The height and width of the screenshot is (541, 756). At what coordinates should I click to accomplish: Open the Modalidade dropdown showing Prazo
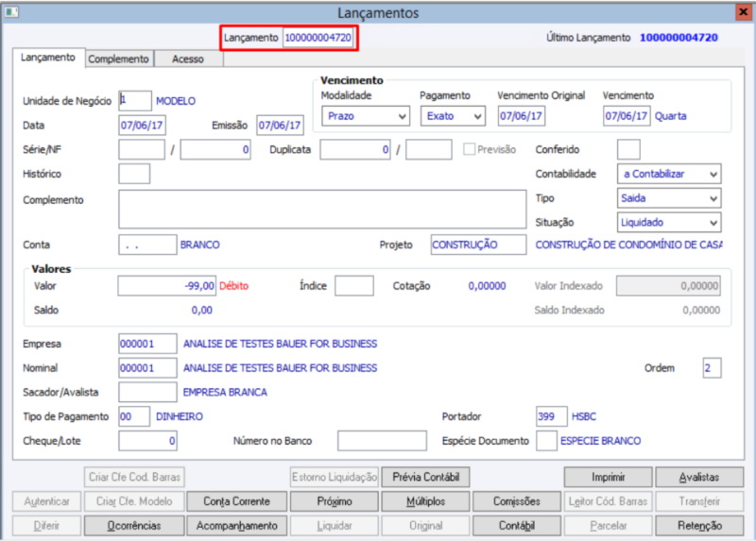pos(366,116)
